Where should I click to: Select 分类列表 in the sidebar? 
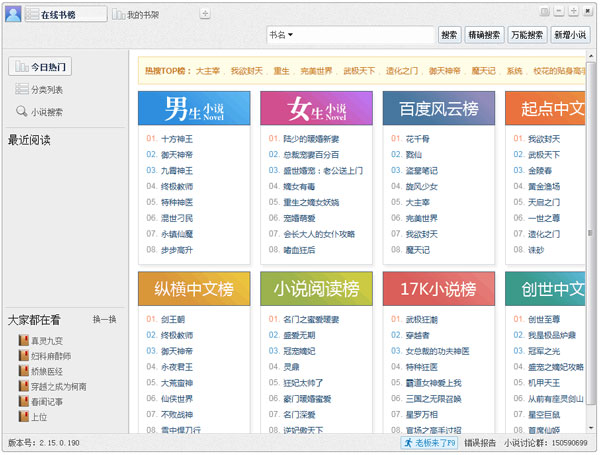tap(39, 90)
